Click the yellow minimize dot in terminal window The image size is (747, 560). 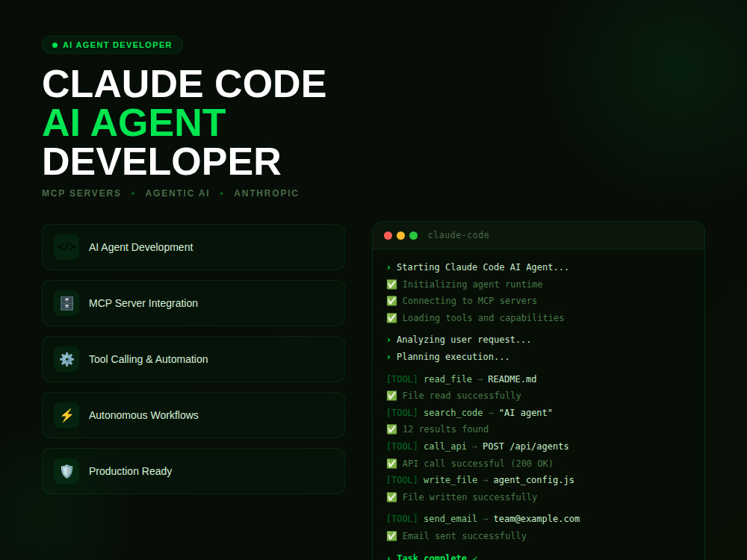coord(400,235)
